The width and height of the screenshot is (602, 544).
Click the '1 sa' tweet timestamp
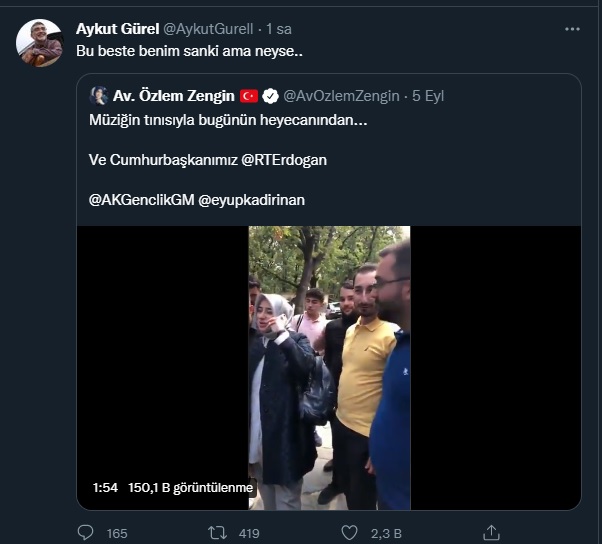(x=279, y=29)
